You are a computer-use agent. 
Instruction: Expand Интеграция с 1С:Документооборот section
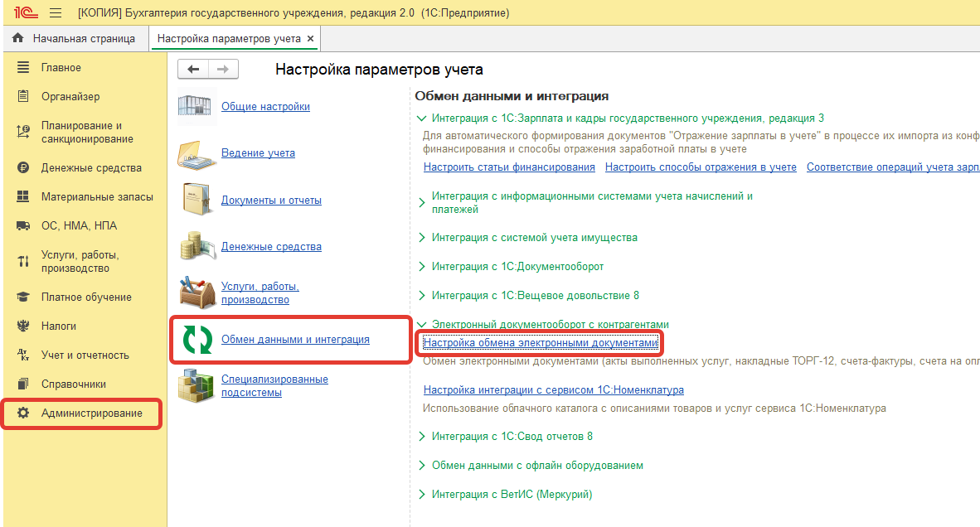pyautogui.click(x=422, y=267)
